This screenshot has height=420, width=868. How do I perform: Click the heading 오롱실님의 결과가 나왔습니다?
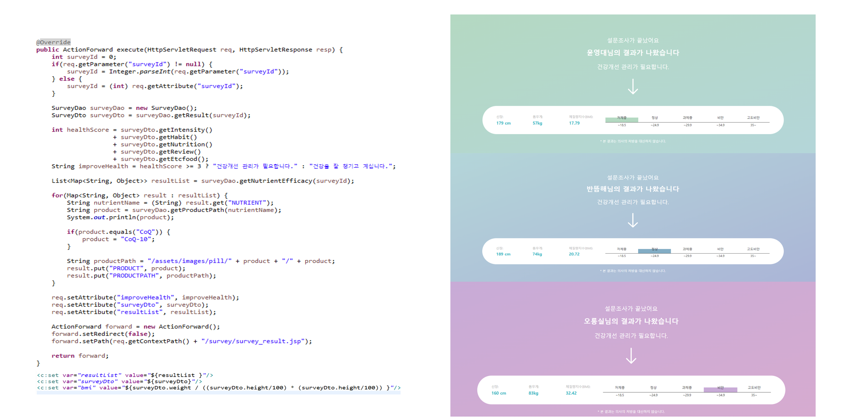tap(631, 321)
